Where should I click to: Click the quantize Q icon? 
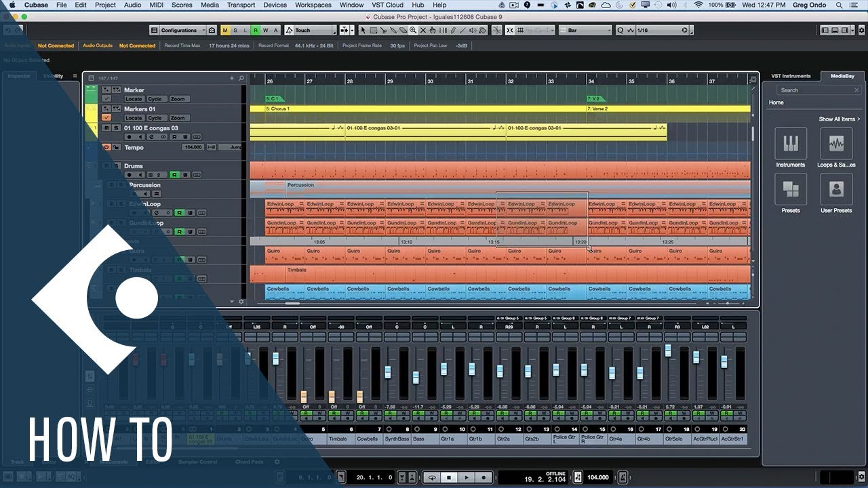[x=620, y=30]
